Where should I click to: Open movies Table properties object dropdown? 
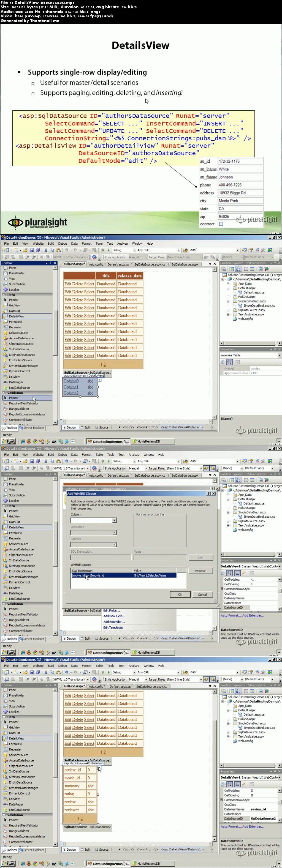click(279, 355)
